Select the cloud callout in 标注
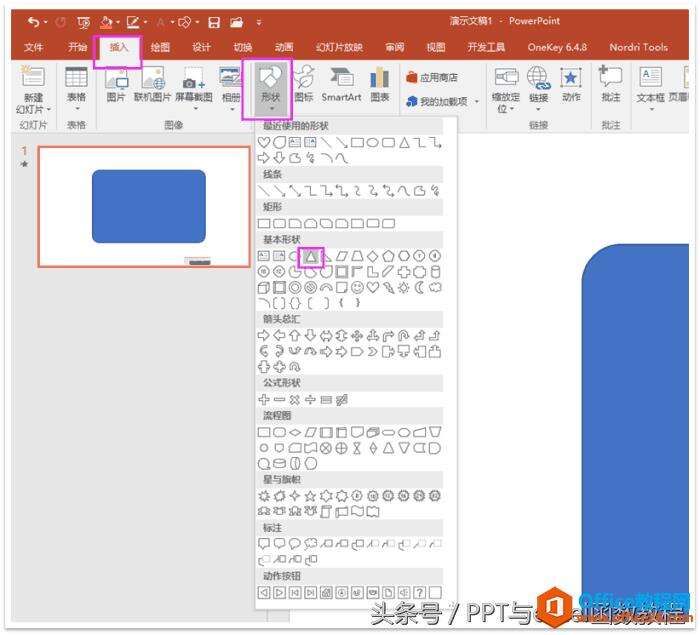The width and height of the screenshot is (700, 635). tap(310, 543)
